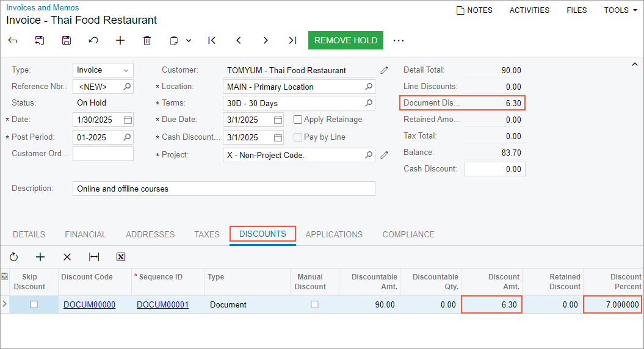The height and width of the screenshot is (349, 644).
Task: Undo changes with the Cancel arrow icon
Action: (93, 40)
